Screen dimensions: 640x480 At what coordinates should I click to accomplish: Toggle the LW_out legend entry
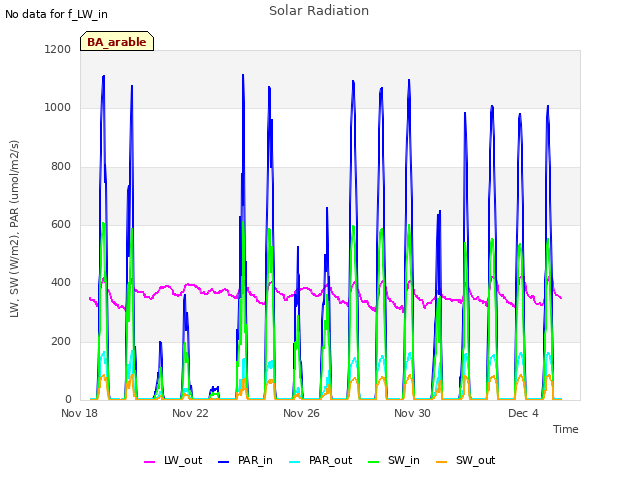pos(173,460)
